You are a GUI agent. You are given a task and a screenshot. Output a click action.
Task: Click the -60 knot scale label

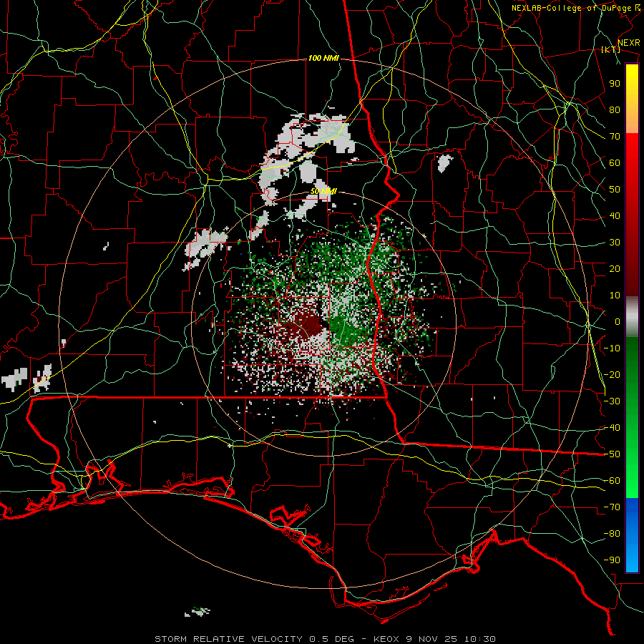(612, 481)
